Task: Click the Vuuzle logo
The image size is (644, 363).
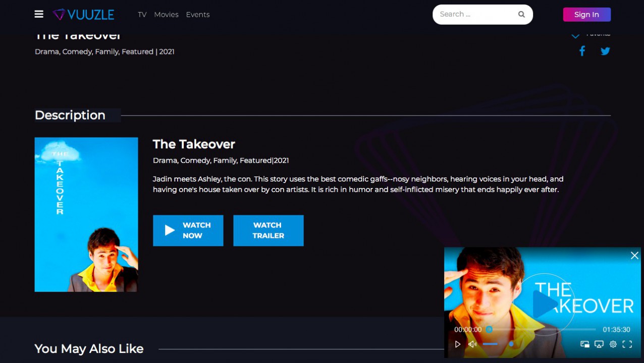Action: pos(84,15)
